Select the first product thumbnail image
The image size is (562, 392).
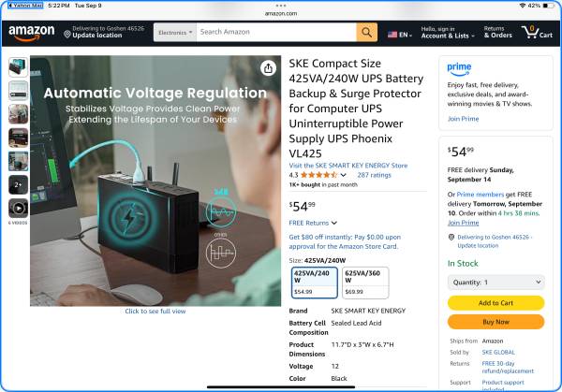point(19,67)
